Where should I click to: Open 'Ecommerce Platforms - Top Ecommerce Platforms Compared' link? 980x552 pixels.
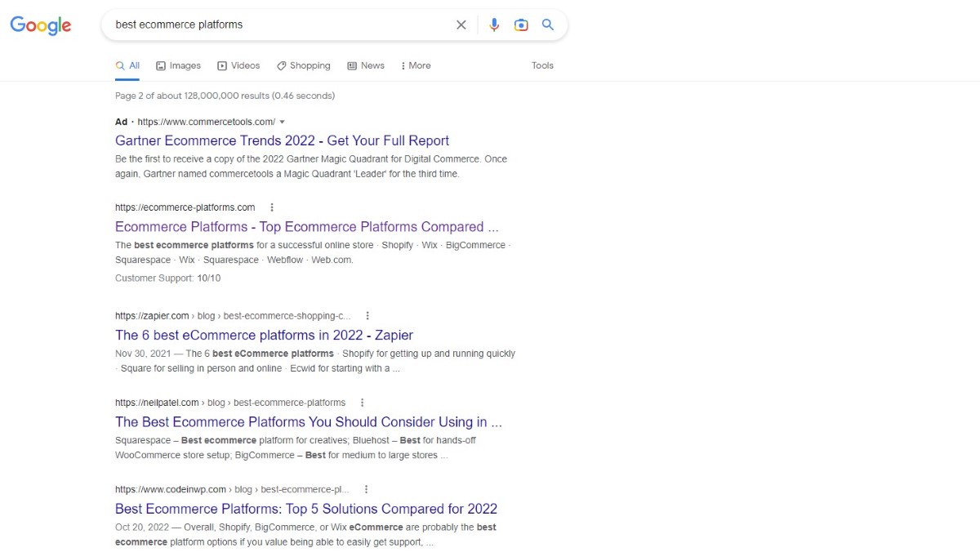click(306, 227)
